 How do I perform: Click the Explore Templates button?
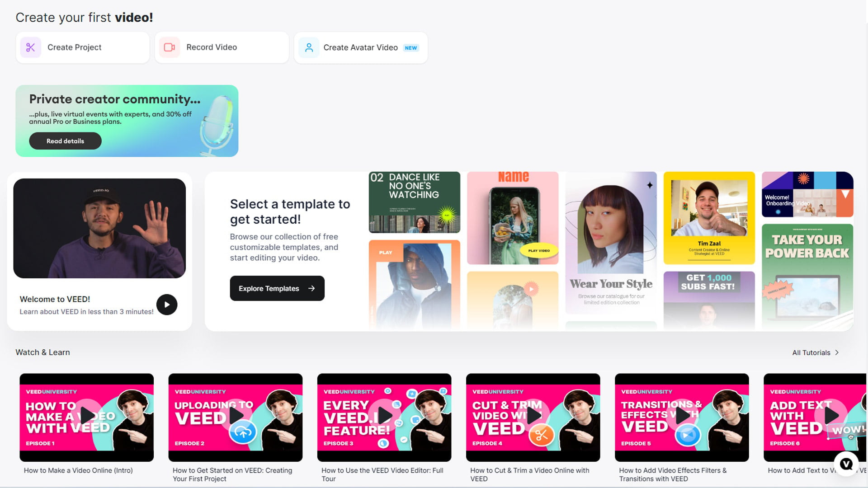277,288
